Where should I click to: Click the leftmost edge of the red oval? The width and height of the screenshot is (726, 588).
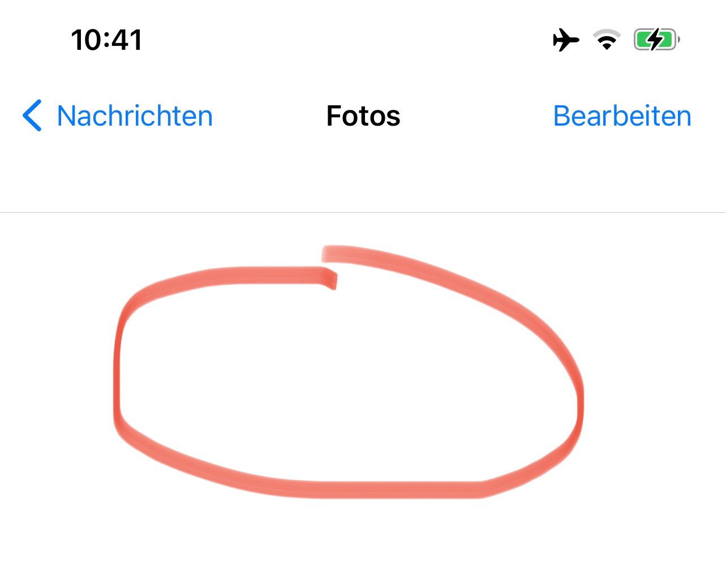tap(117, 374)
